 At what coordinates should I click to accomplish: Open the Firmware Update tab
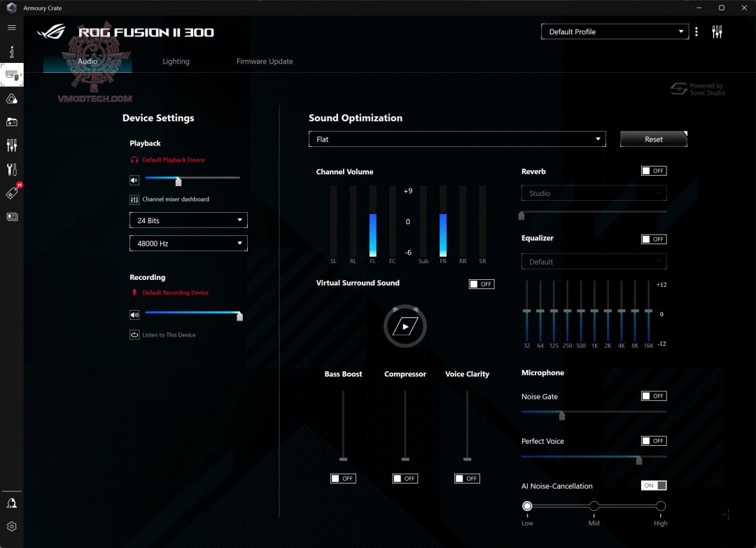[x=265, y=61]
